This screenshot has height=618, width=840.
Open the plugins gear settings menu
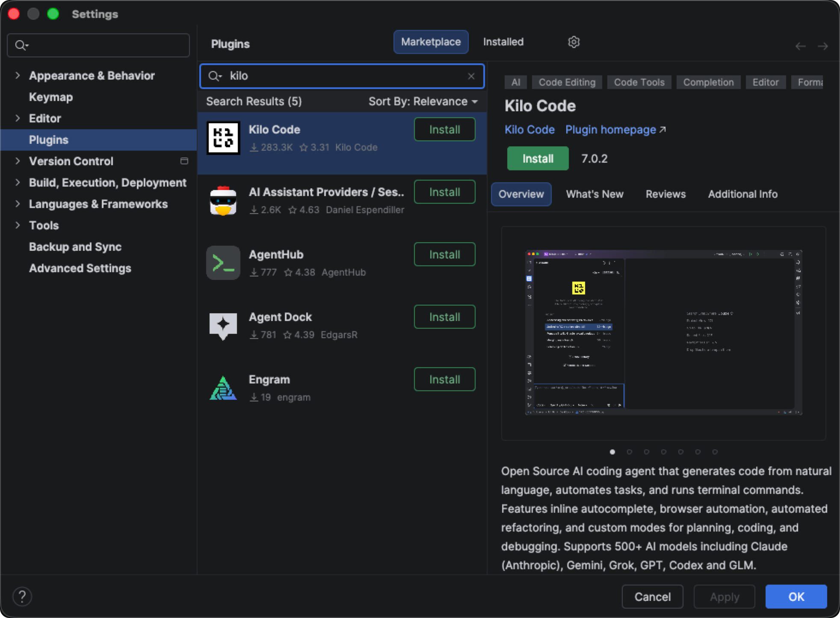[574, 42]
